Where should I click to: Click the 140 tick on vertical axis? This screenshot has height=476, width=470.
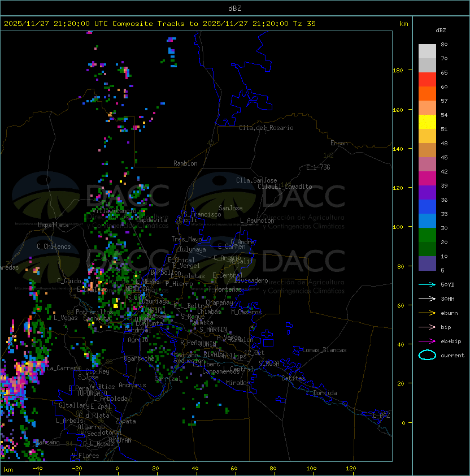(x=398, y=149)
